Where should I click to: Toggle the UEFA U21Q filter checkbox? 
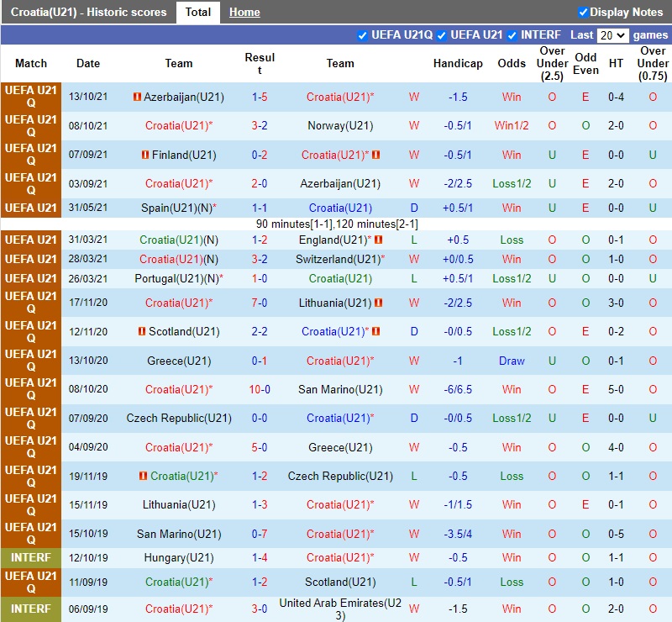[363, 35]
